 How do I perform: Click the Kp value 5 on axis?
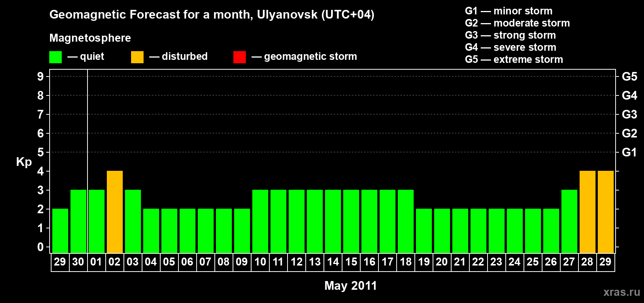click(x=41, y=152)
